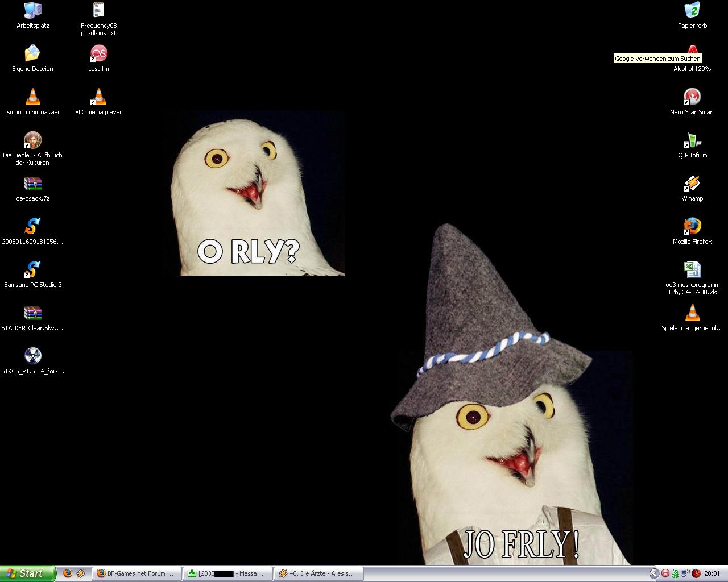Select the Nero StartSmart shortcut
Image resolution: width=728 pixels, height=582 pixels.
(x=692, y=102)
